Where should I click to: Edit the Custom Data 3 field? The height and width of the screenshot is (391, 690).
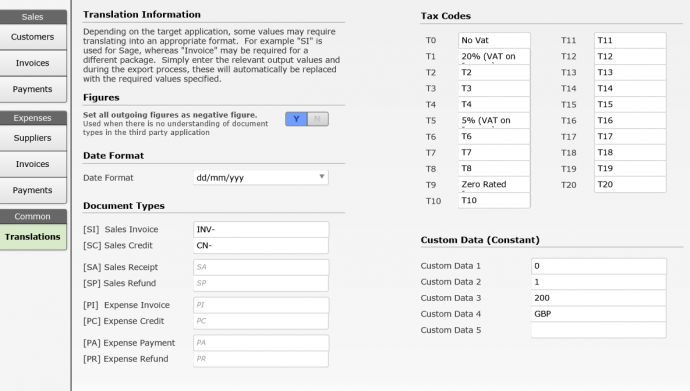tap(598, 298)
